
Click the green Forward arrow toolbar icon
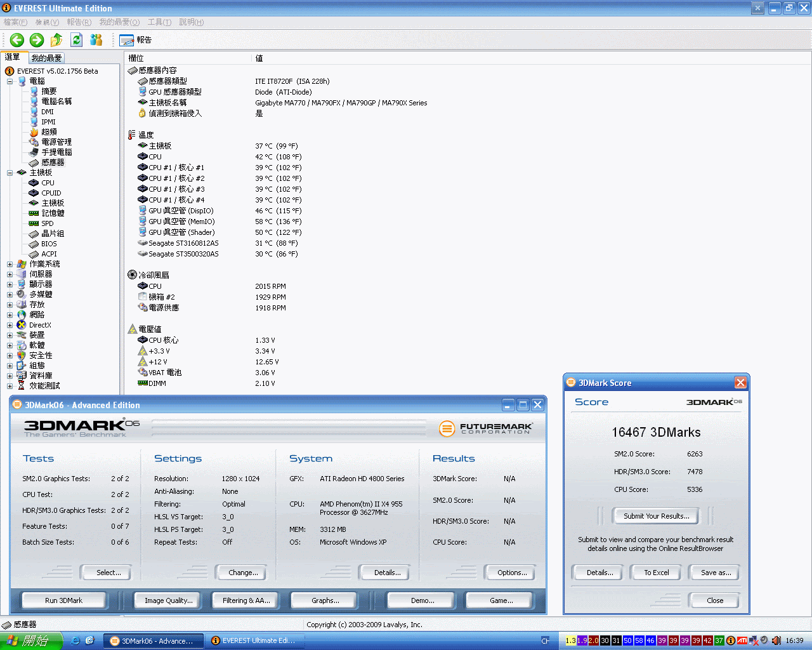pos(37,40)
